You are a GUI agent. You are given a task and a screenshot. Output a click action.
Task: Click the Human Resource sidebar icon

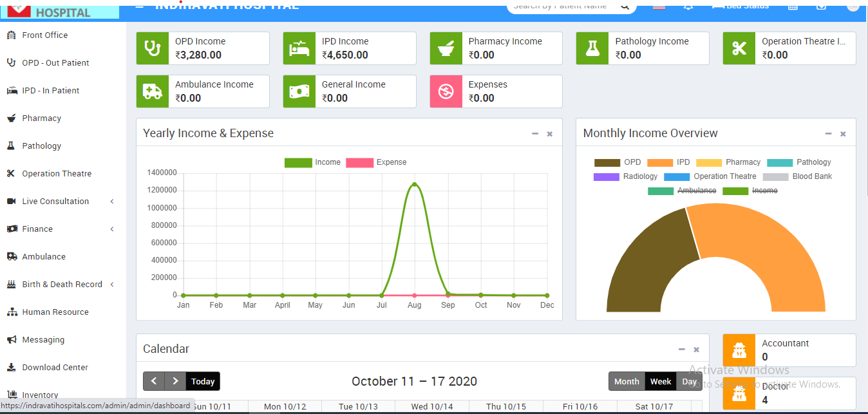tap(12, 312)
